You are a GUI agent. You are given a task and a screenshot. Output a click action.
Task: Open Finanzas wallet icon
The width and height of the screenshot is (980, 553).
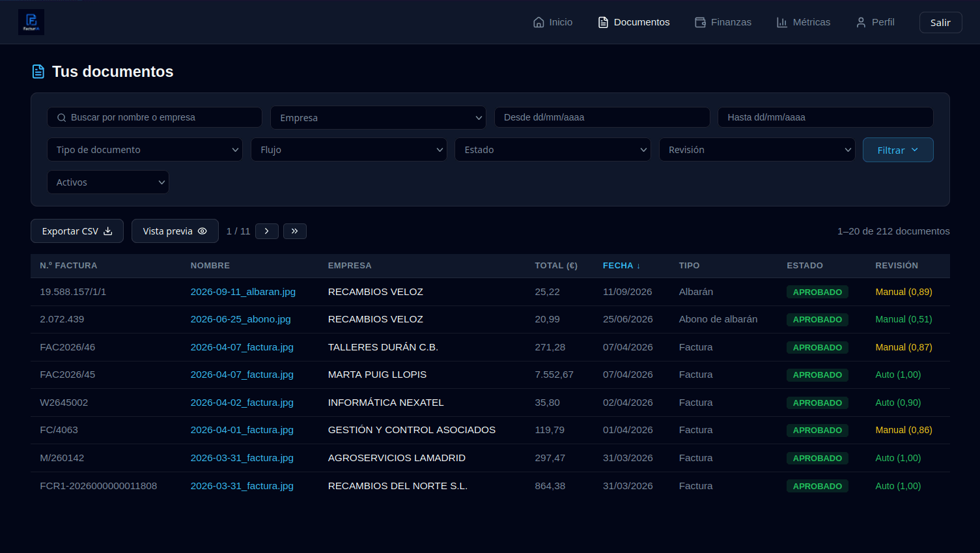pos(700,22)
